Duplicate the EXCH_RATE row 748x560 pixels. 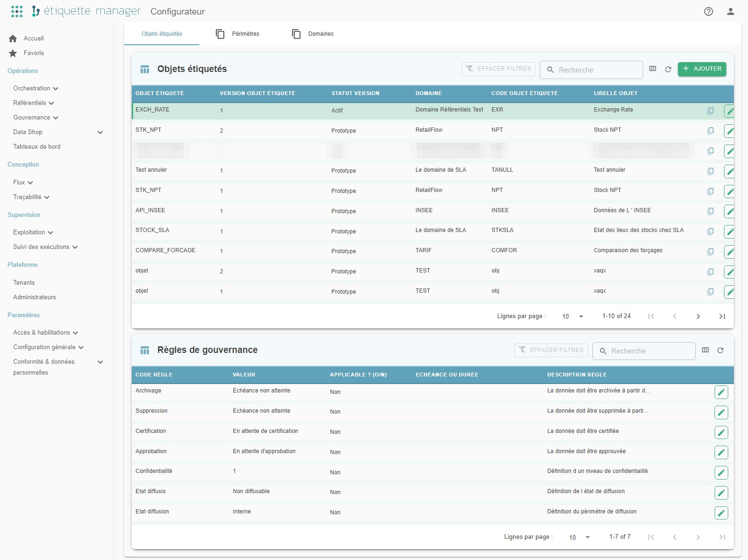710,111
